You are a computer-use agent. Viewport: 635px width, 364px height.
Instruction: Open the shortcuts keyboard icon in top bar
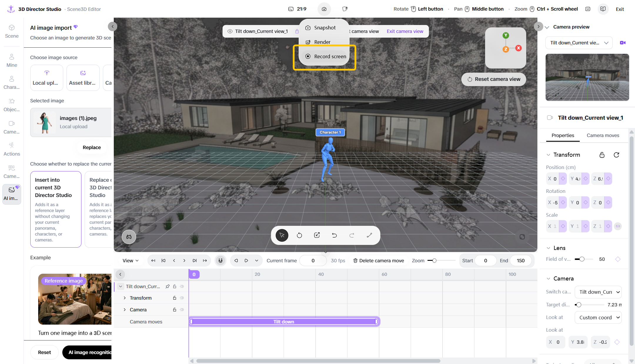(x=588, y=9)
